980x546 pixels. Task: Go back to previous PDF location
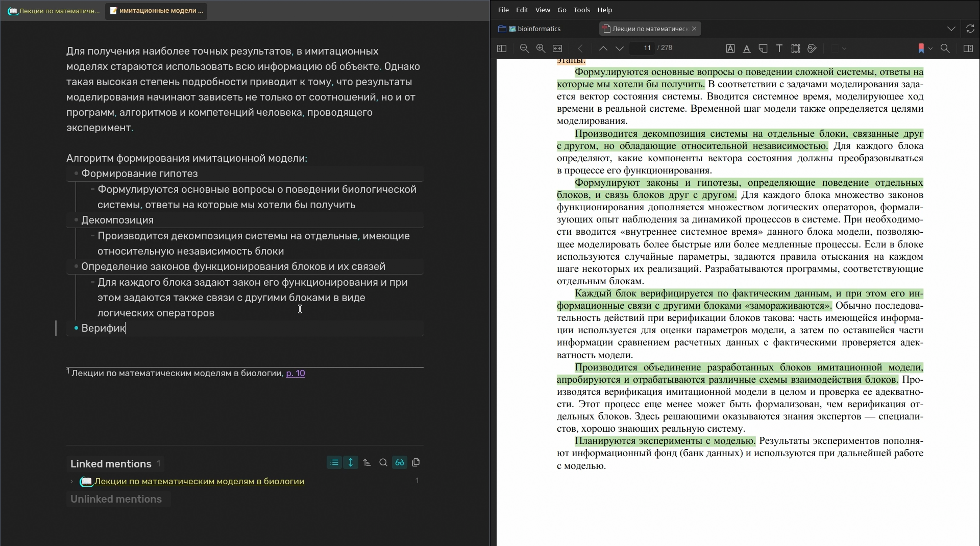(580, 48)
